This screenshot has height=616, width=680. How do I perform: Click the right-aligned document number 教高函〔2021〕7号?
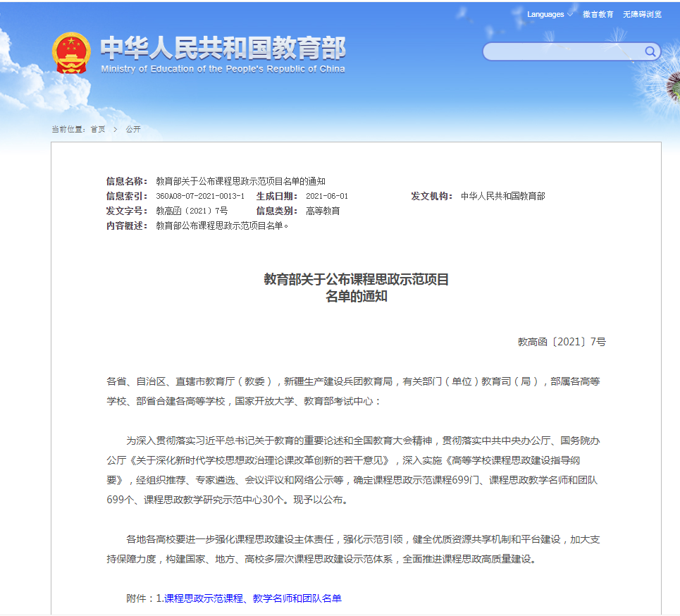[562, 342]
